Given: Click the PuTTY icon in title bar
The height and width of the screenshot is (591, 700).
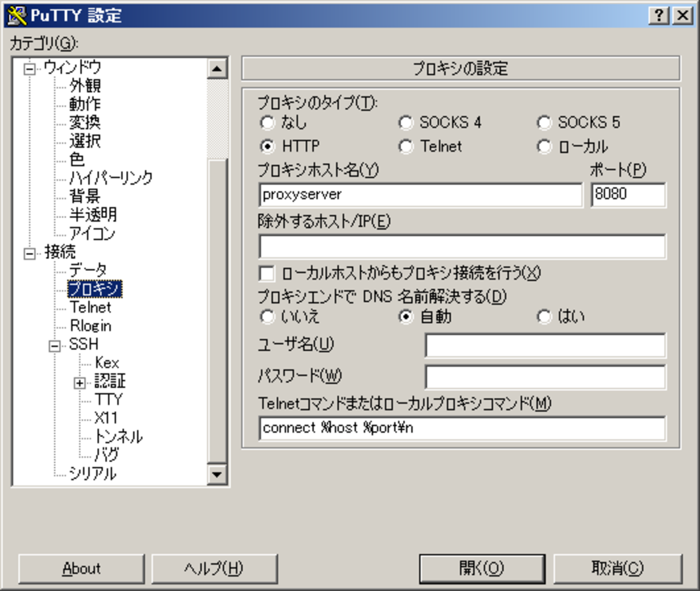Looking at the screenshot, I should (16, 15).
